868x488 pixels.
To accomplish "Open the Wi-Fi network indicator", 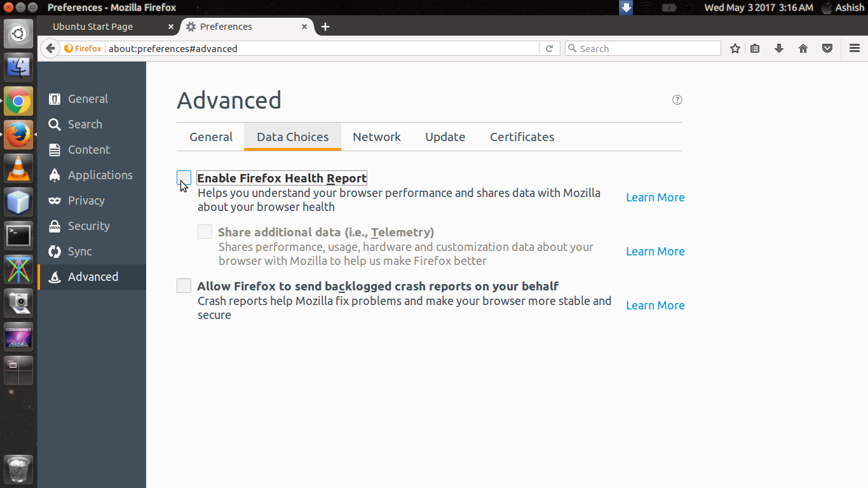I will (646, 8).
